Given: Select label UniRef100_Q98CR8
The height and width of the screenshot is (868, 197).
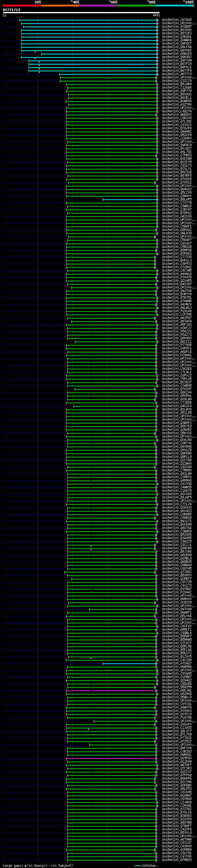Looking at the screenshot, I should pyautogui.click(x=176, y=548).
